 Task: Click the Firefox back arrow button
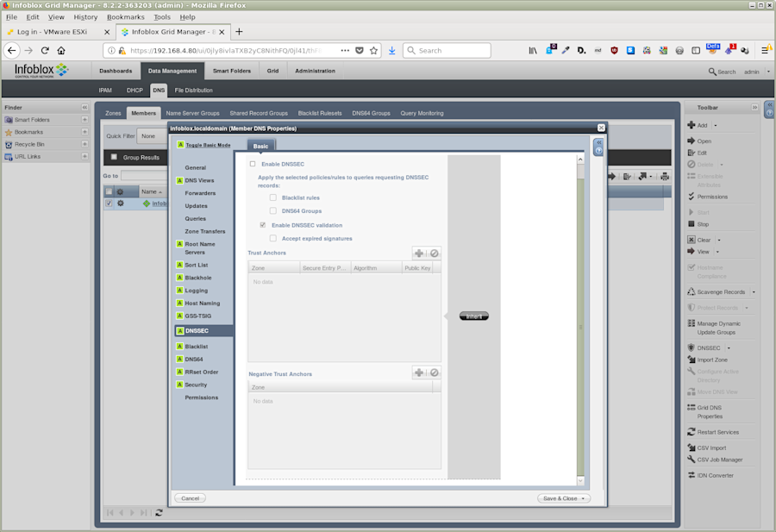(x=12, y=51)
